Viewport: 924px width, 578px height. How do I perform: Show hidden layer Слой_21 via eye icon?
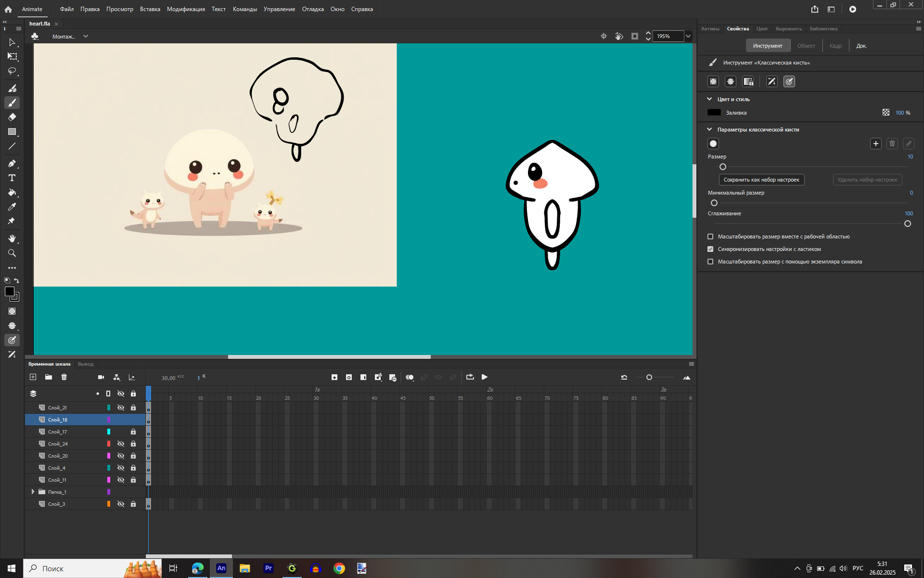coord(121,407)
